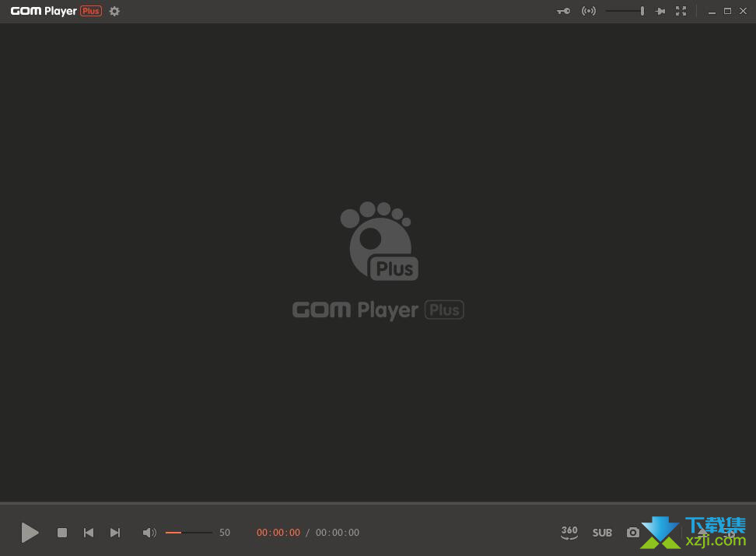This screenshot has width=756, height=556.
Task: Adjust the title bar transparency slider
Action: 625,11
